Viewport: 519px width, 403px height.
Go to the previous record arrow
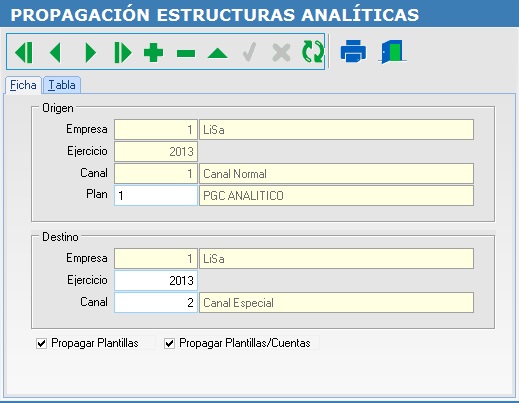55,52
